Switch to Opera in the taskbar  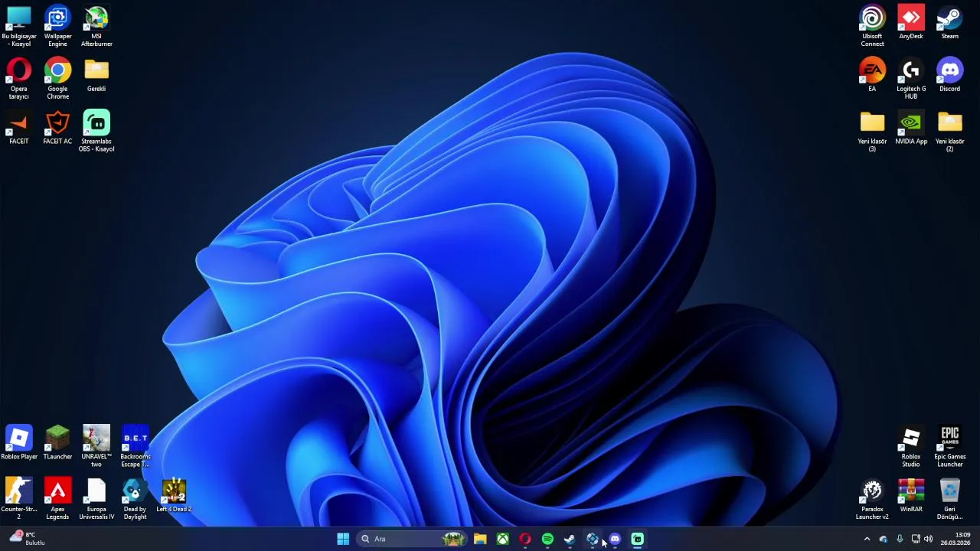(525, 539)
